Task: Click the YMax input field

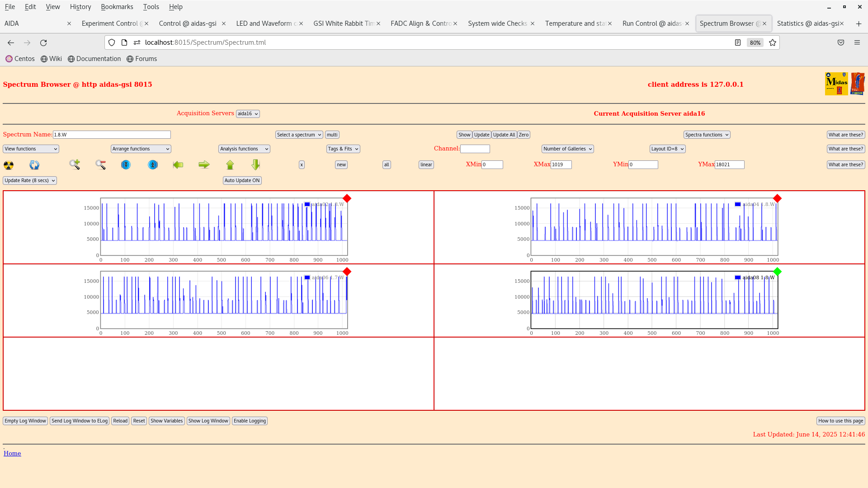Action: [x=729, y=165]
